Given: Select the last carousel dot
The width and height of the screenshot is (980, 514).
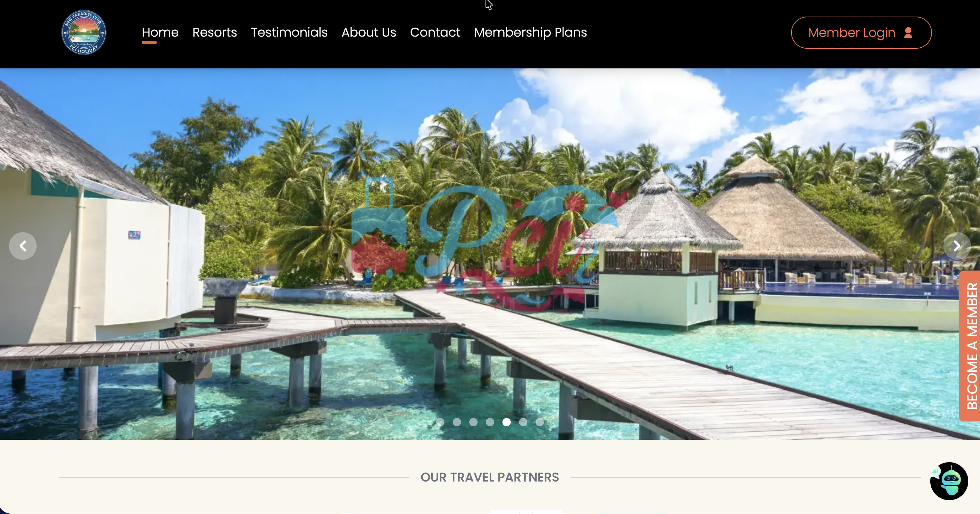Looking at the screenshot, I should (x=540, y=422).
